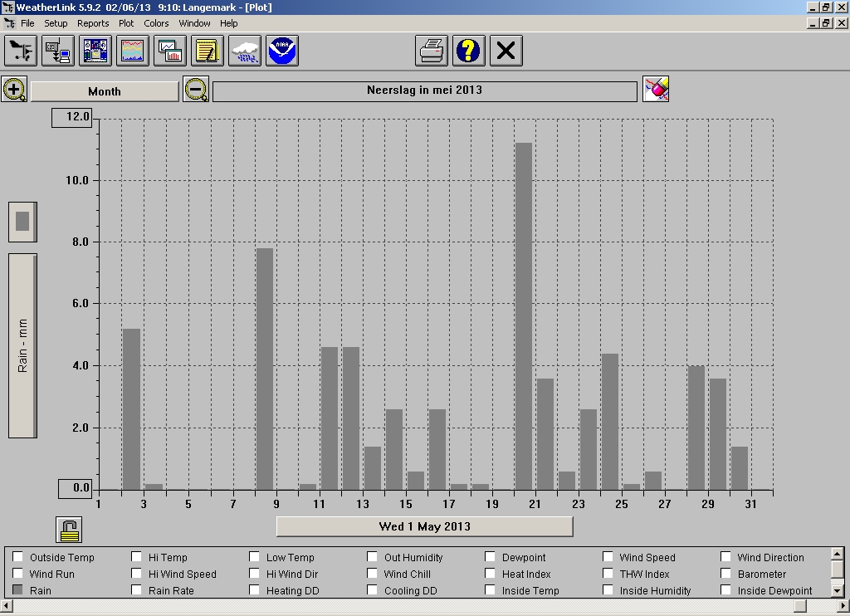Image resolution: width=850 pixels, height=616 pixels.
Task: Open the Plot menu
Action: (x=126, y=23)
